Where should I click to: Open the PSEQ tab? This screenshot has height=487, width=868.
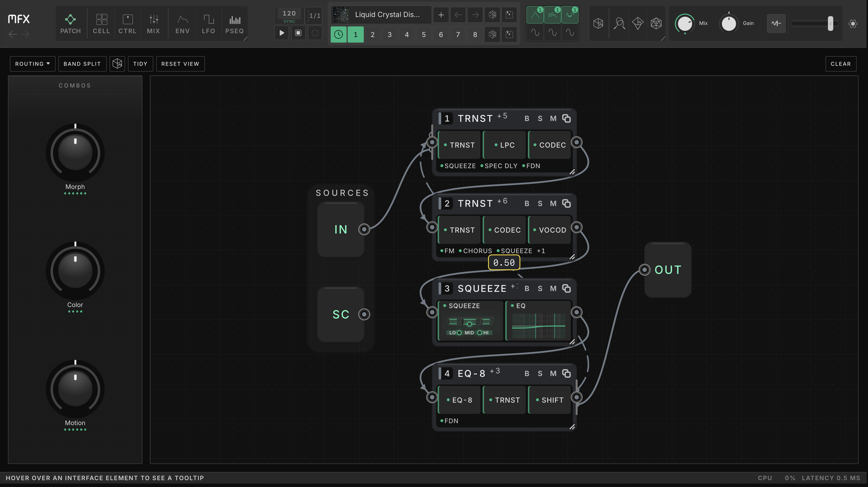(234, 24)
